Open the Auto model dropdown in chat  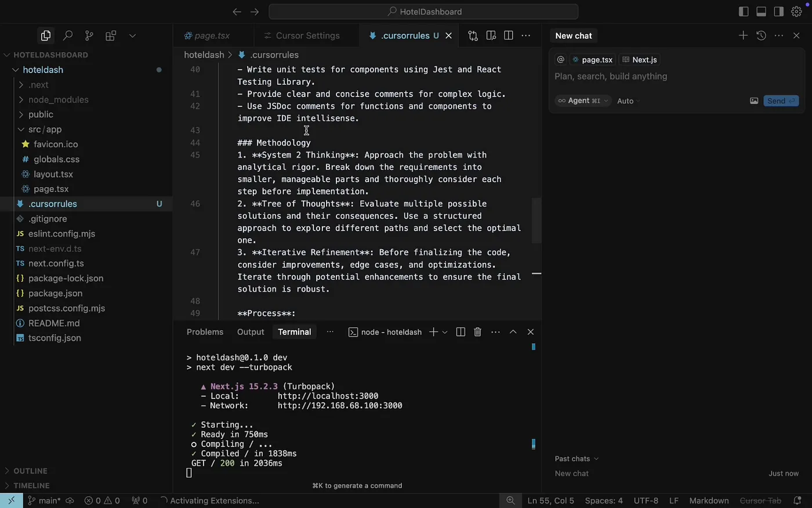627,100
